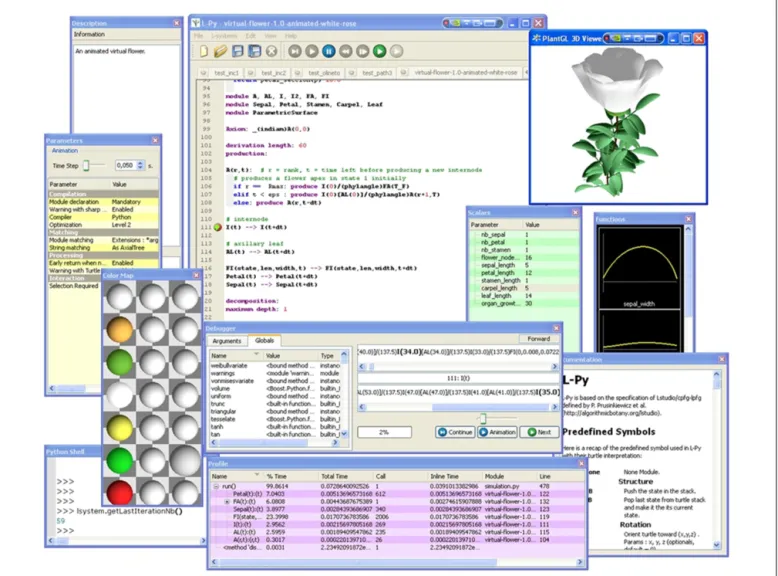778x576 pixels.
Task: Click the gray step-forward icon beside Rewind
Action: [x=363, y=51]
